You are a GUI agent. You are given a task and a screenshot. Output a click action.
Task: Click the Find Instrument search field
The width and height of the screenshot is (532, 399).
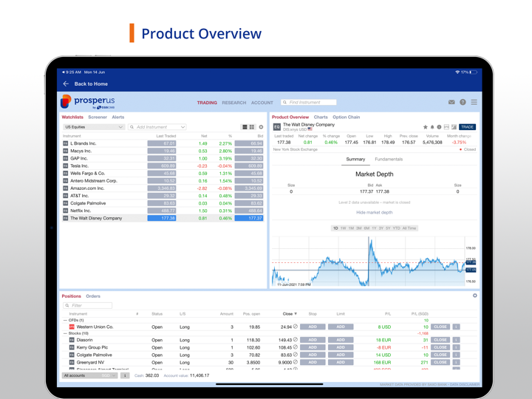coord(310,103)
